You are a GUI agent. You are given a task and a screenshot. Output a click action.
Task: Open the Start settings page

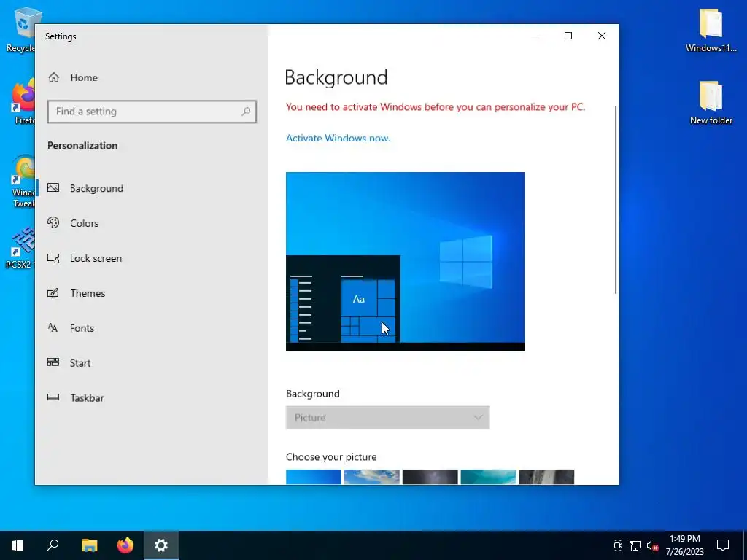point(152,363)
